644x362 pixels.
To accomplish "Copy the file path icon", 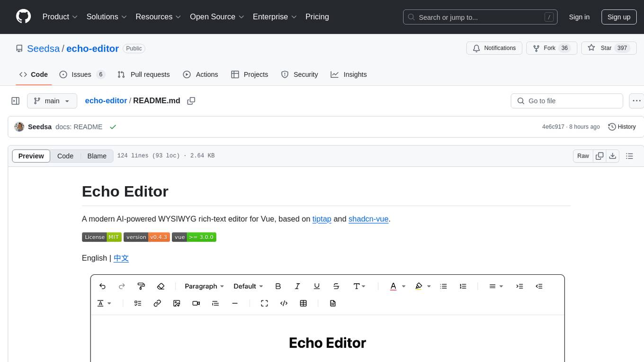I will coord(191,101).
